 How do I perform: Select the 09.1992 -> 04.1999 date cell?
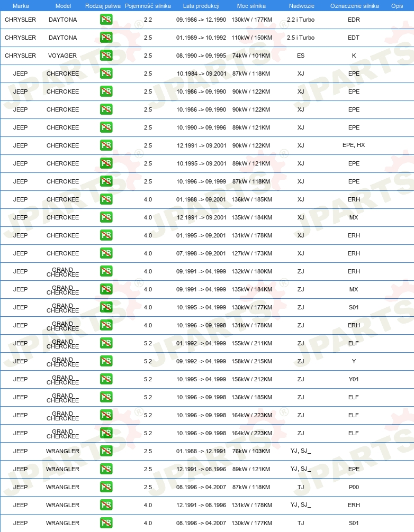tap(201, 361)
